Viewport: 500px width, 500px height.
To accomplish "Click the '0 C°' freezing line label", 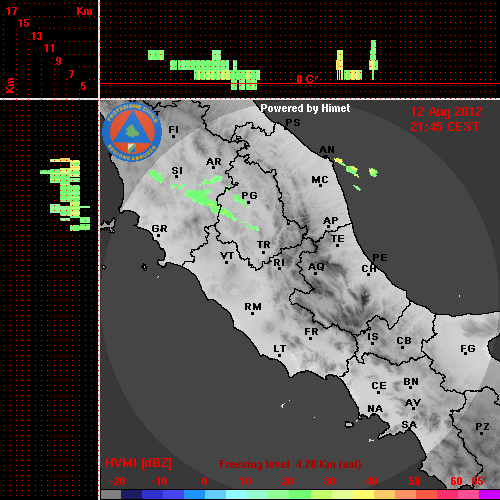I will pyautogui.click(x=307, y=79).
